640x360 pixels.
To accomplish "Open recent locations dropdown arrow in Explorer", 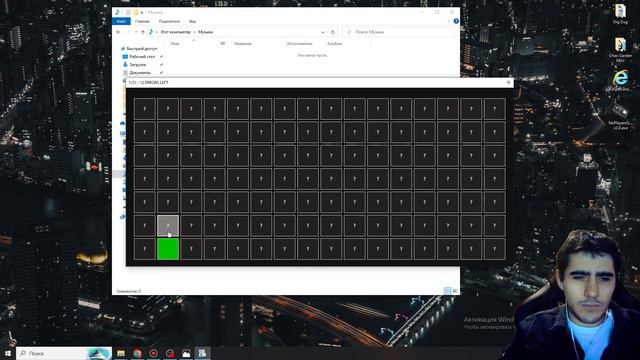I will tap(136, 32).
